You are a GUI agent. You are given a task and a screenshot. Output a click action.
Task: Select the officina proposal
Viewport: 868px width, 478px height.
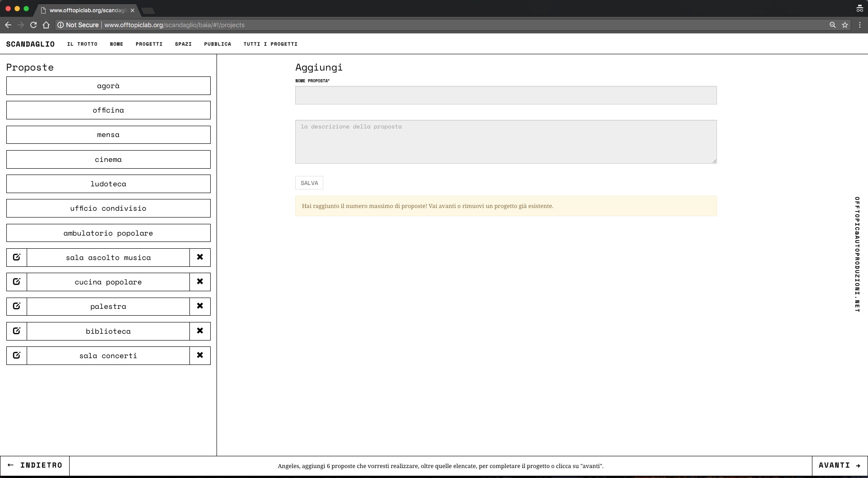(108, 110)
